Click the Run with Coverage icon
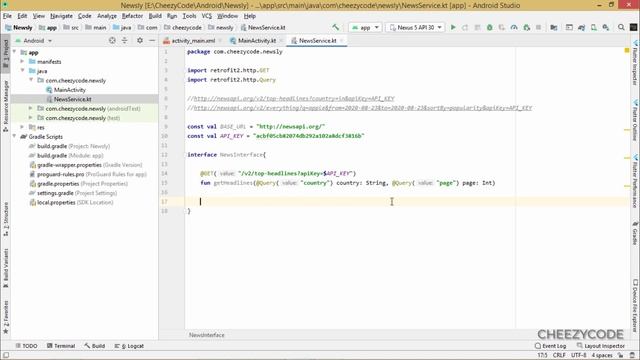Viewport: 640px width, 360px height. pos(502,27)
